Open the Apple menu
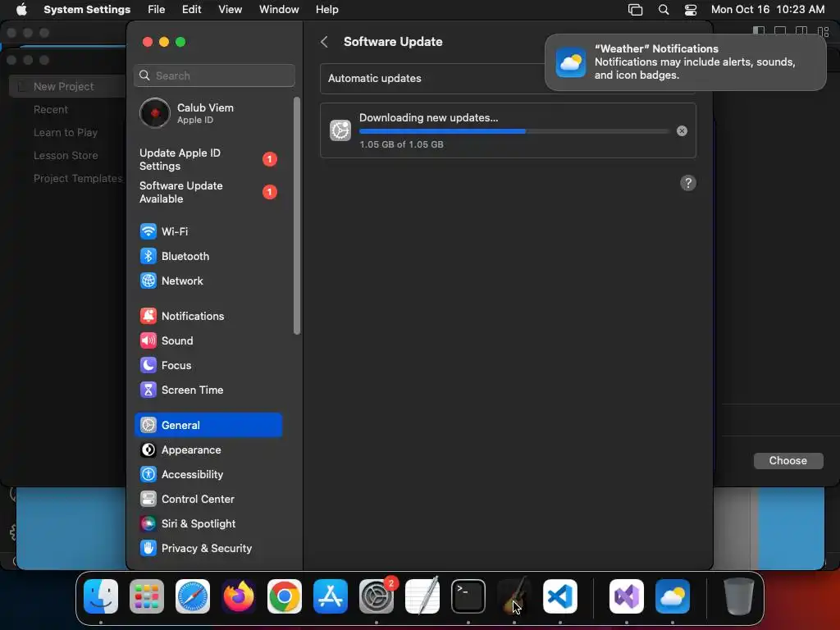 click(21, 10)
